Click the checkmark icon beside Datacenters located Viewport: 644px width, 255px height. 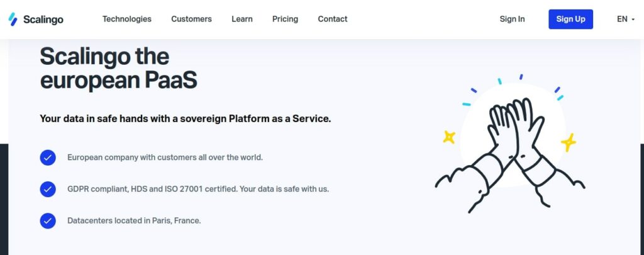click(48, 221)
